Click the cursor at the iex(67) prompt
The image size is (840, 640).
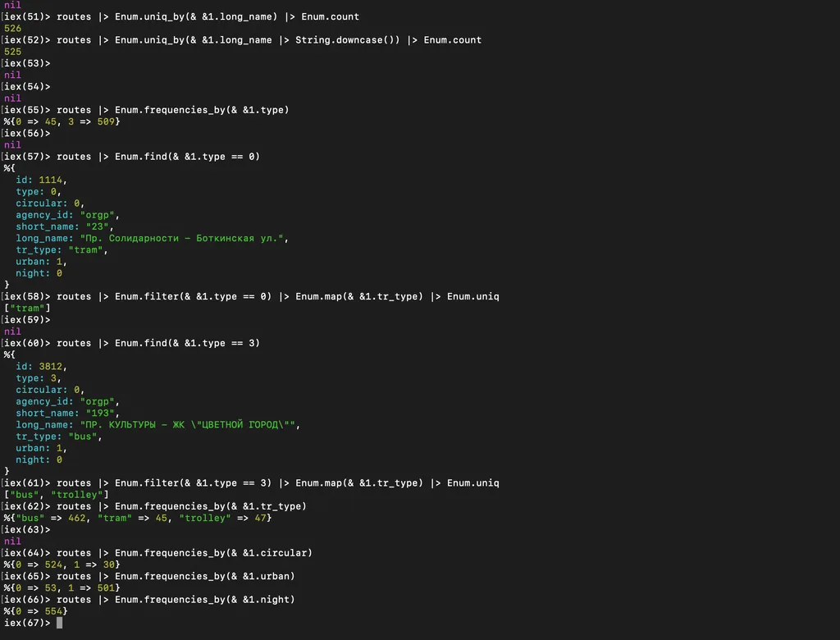pos(59,623)
